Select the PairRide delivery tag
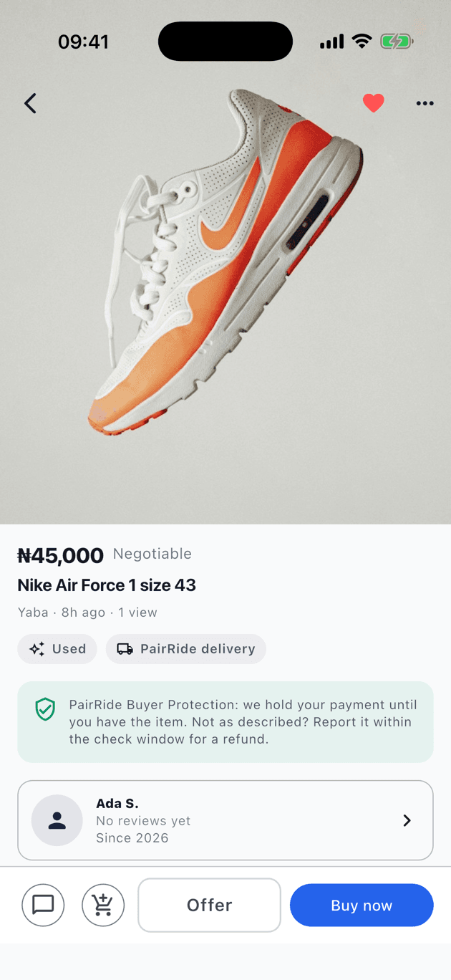451x980 pixels. pos(186,649)
